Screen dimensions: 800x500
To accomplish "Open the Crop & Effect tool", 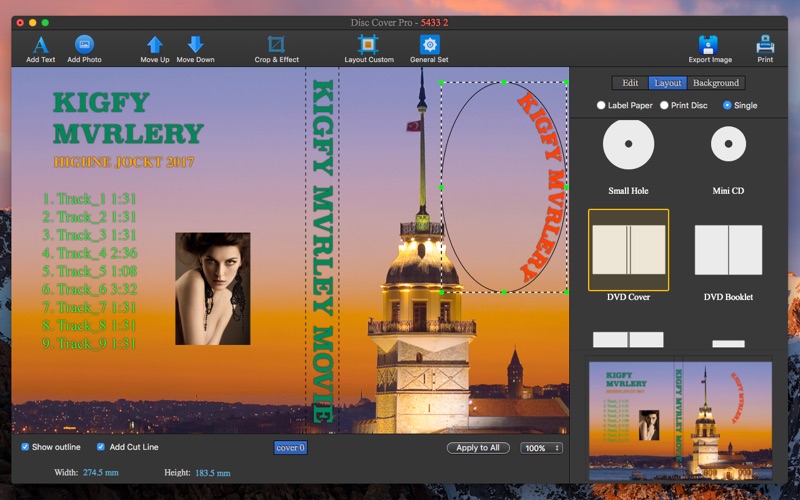I will point(276,45).
